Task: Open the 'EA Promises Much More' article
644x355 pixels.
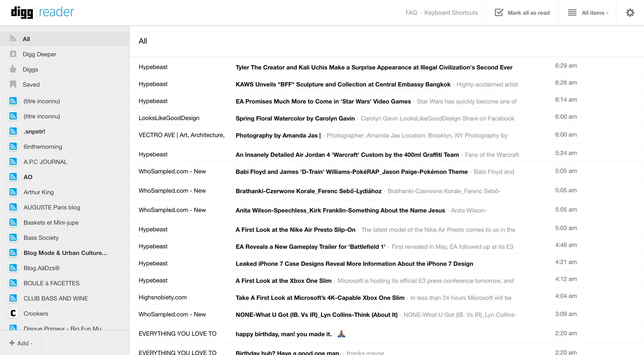Action: pos(323,101)
